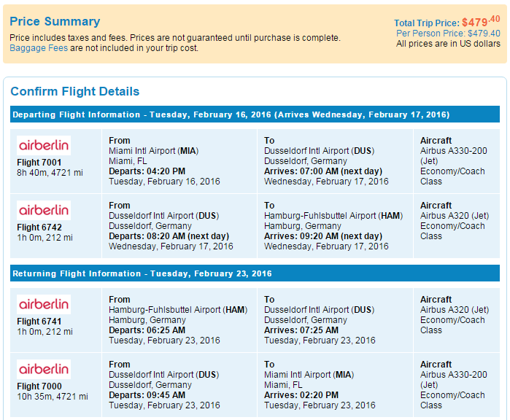The width and height of the screenshot is (510, 420).
Task: Click the Departs 04:20 PM time
Action: tap(147, 171)
